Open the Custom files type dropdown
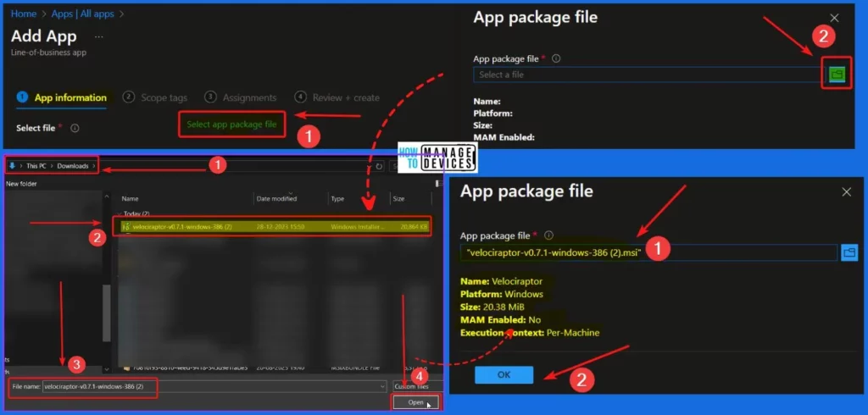This screenshot has height=415, width=868. tap(418, 386)
